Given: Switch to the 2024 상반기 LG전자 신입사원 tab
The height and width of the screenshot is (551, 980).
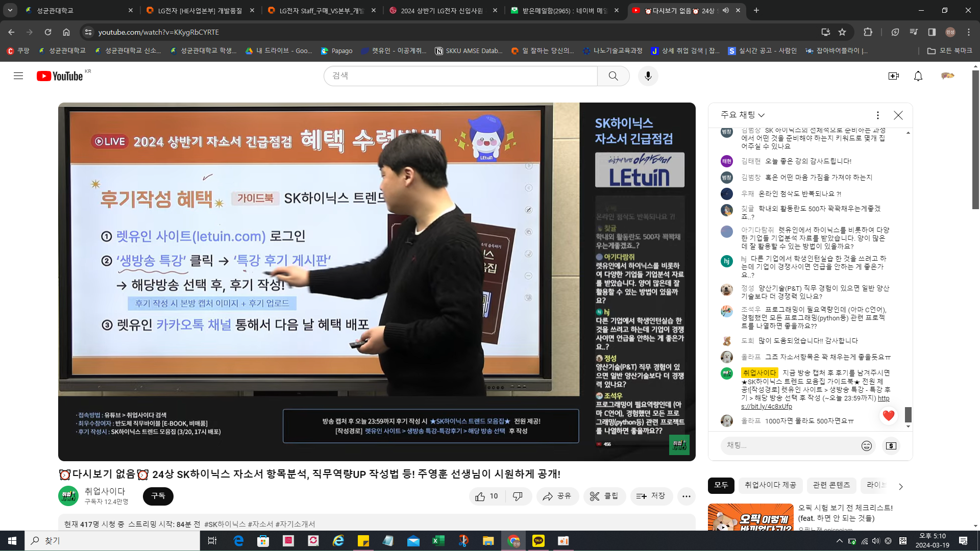Looking at the screenshot, I should [442, 10].
